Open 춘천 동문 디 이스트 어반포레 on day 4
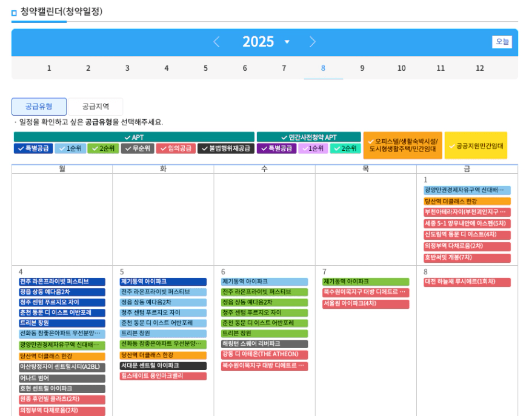This screenshot has height=416, width=532. [x=62, y=313]
